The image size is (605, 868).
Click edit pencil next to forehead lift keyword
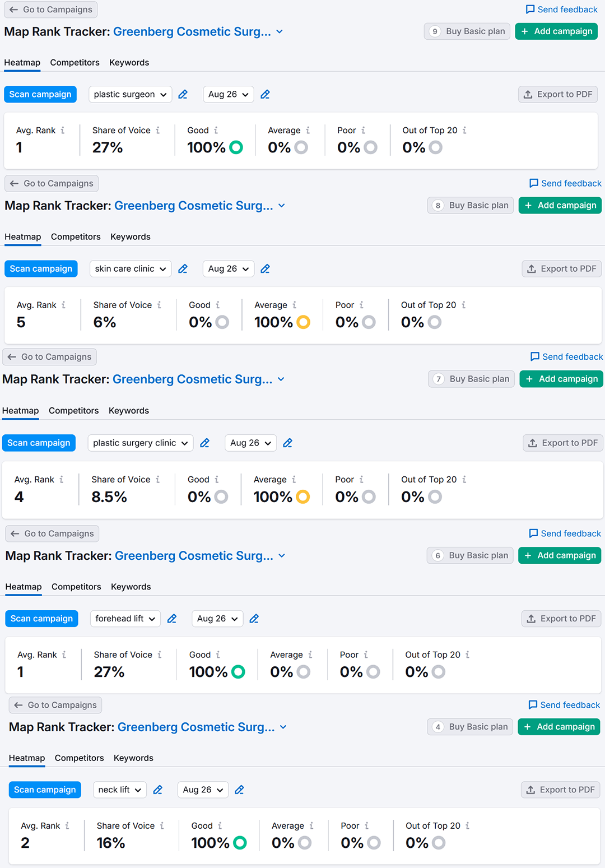172,619
